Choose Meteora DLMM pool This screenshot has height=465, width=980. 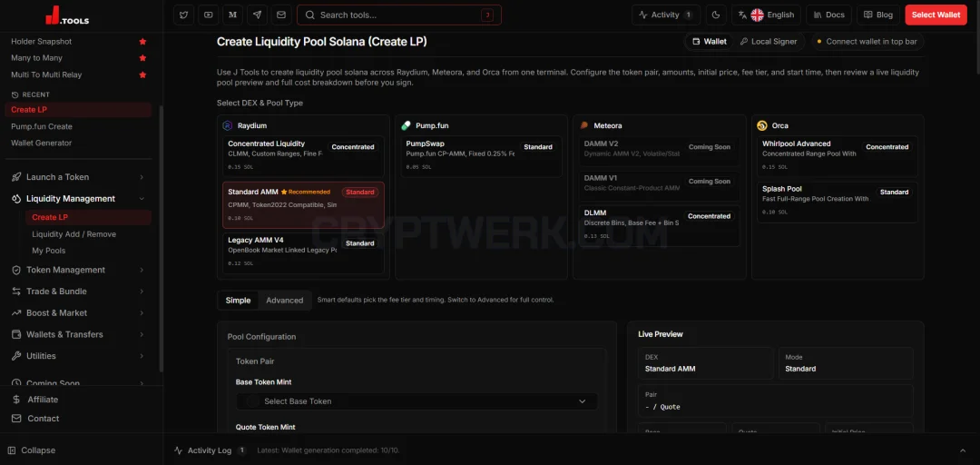pos(660,225)
